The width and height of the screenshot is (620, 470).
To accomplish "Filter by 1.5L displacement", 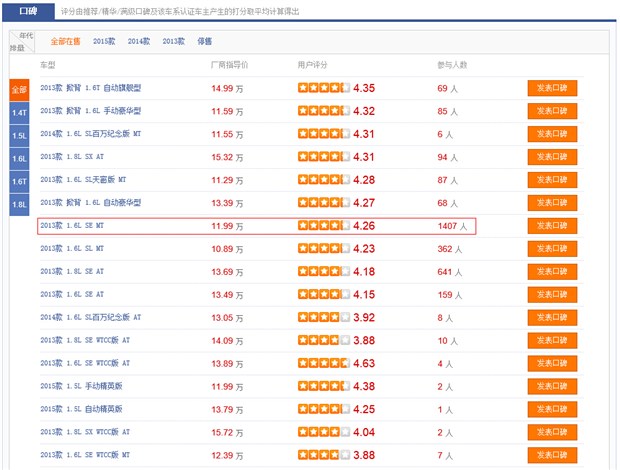I will pos(19,135).
